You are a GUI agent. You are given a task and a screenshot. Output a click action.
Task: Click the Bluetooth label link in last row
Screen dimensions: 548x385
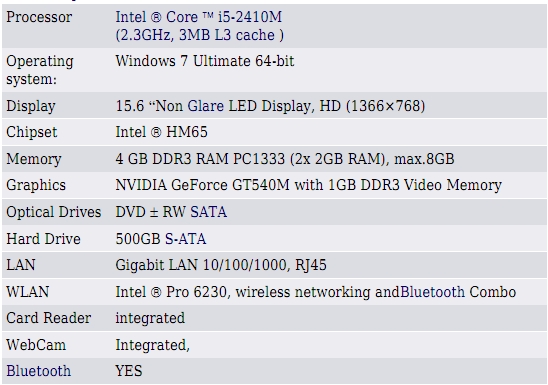[38, 371]
